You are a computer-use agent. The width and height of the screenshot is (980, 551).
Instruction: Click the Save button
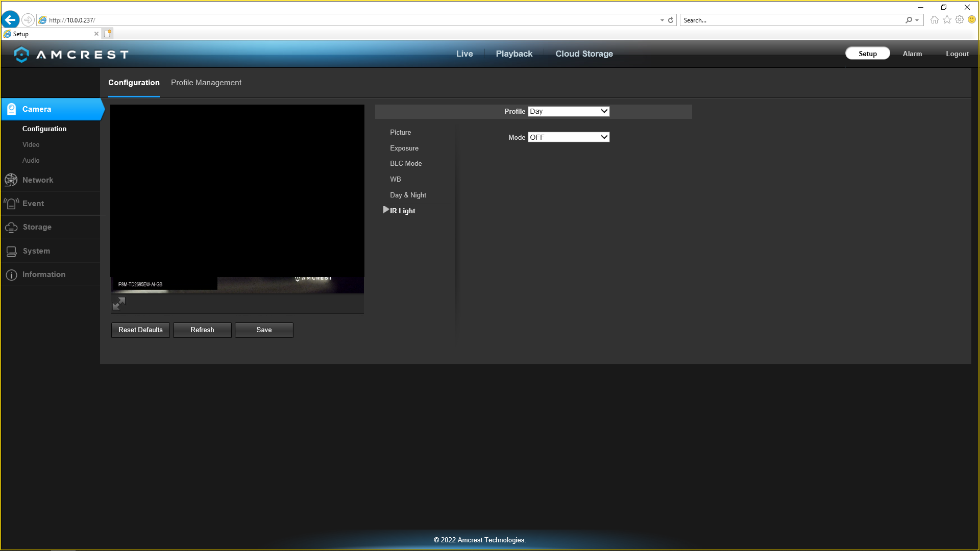pos(264,330)
